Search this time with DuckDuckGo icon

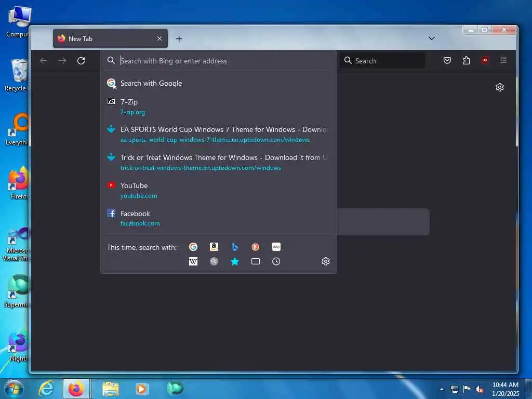tap(256, 247)
